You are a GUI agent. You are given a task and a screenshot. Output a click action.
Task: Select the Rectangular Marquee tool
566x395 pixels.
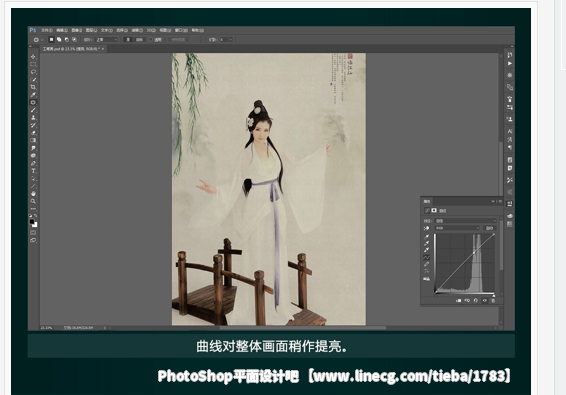33,64
